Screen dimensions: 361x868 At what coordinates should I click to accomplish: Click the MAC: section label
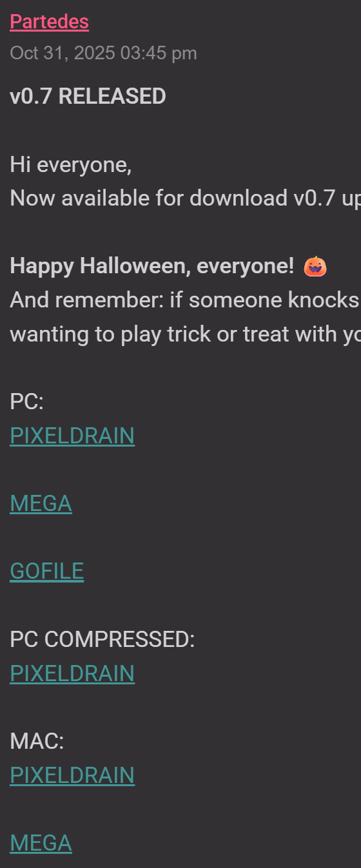coord(37,741)
